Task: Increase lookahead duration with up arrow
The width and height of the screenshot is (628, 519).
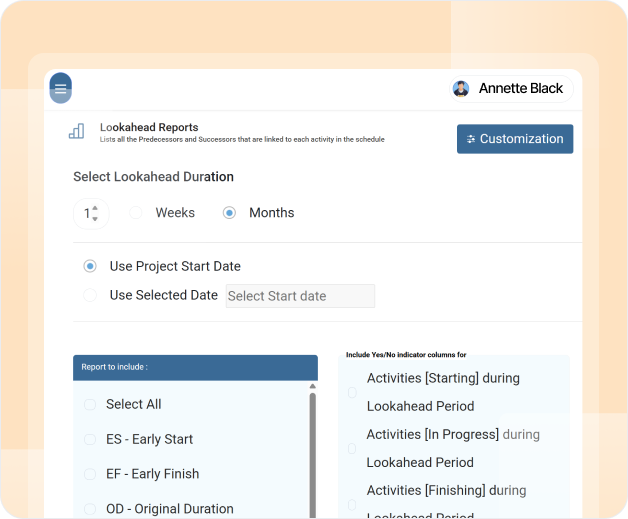Action: 95,207
